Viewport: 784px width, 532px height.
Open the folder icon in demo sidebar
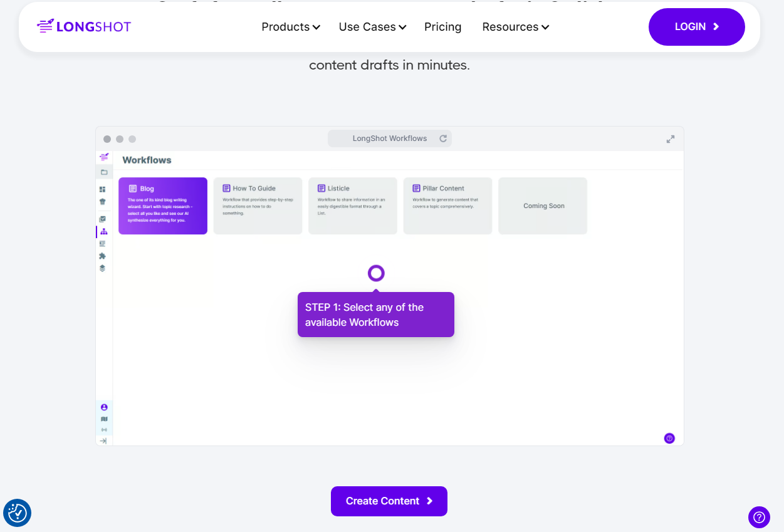pyautogui.click(x=104, y=172)
